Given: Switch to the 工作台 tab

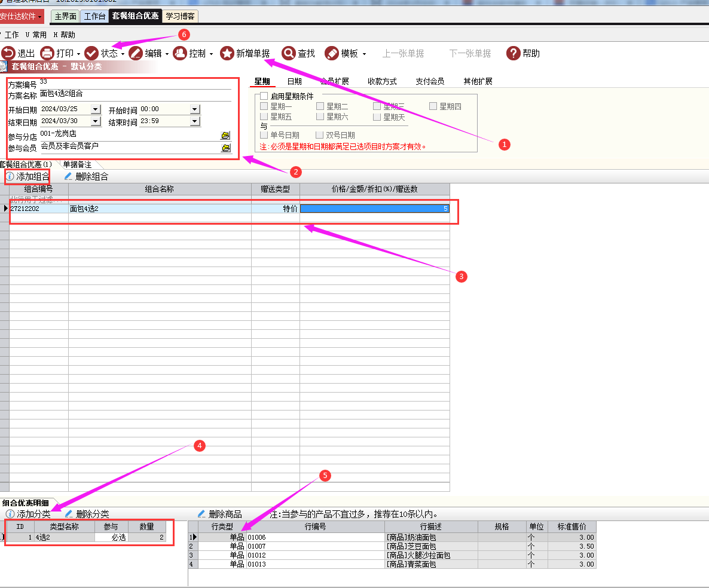Looking at the screenshot, I should tap(95, 16).
